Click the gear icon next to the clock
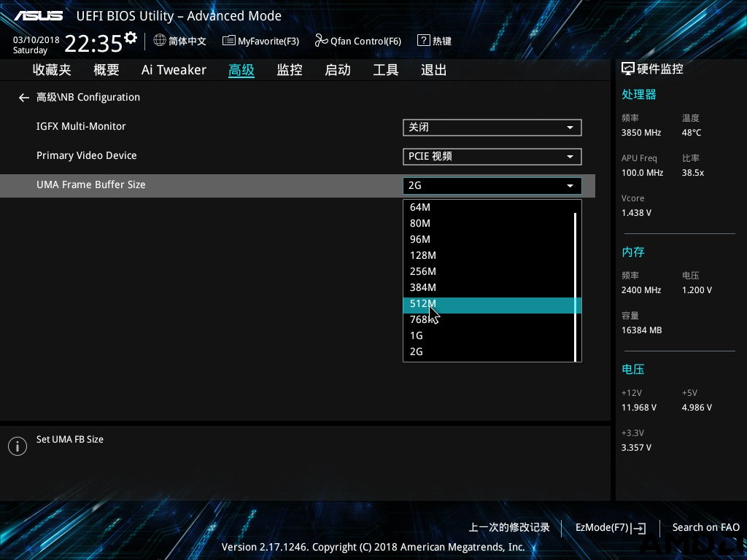This screenshot has height=560, width=747. [131, 37]
